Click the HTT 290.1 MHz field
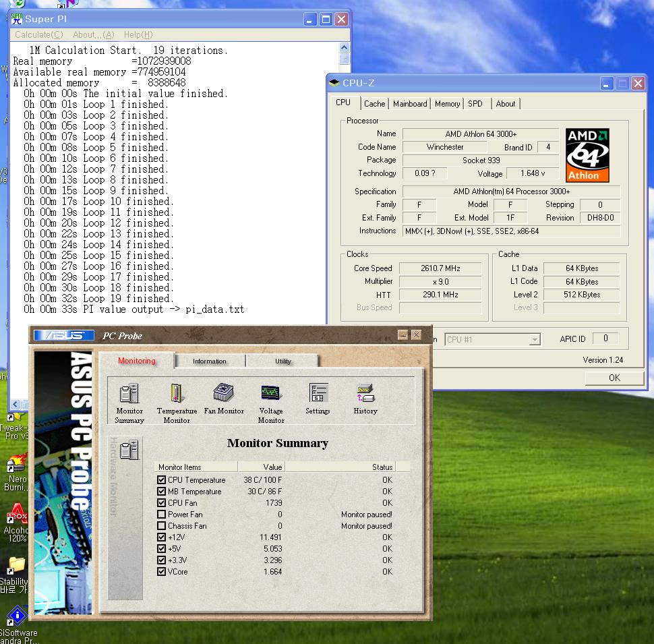 (x=440, y=295)
